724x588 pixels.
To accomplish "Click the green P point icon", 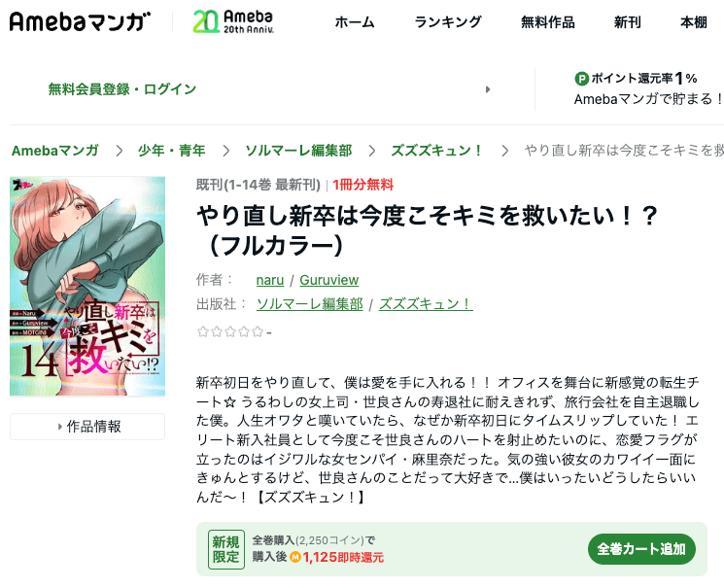I will click(581, 79).
